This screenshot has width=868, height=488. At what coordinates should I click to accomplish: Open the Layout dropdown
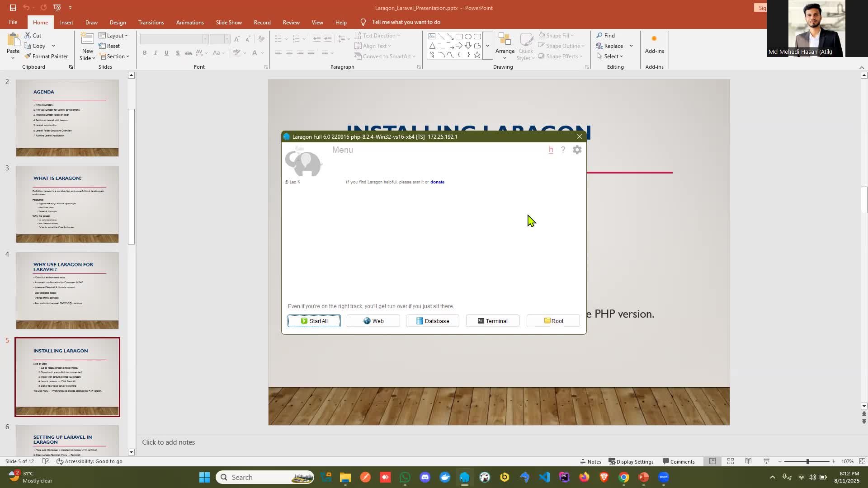pyautogui.click(x=113, y=35)
